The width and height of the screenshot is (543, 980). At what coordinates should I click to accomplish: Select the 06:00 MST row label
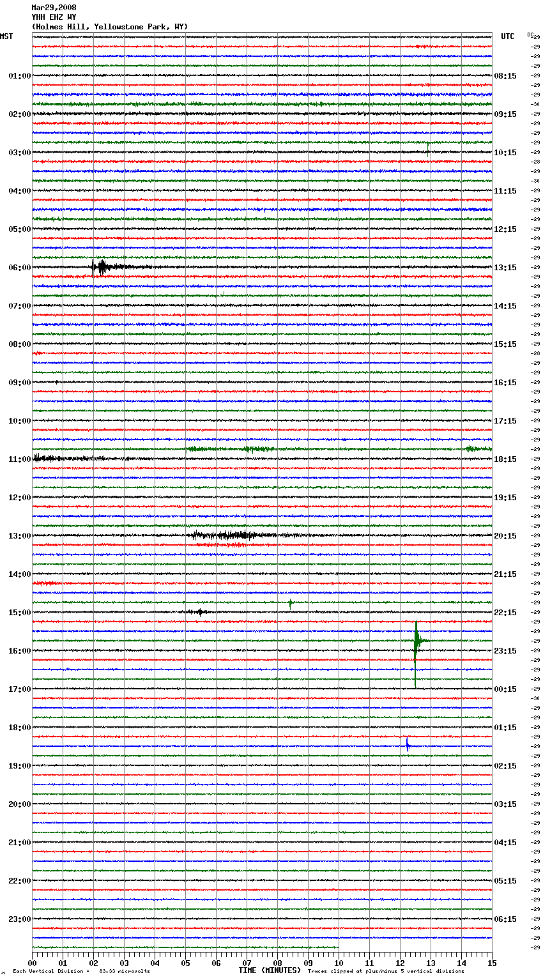(x=19, y=268)
